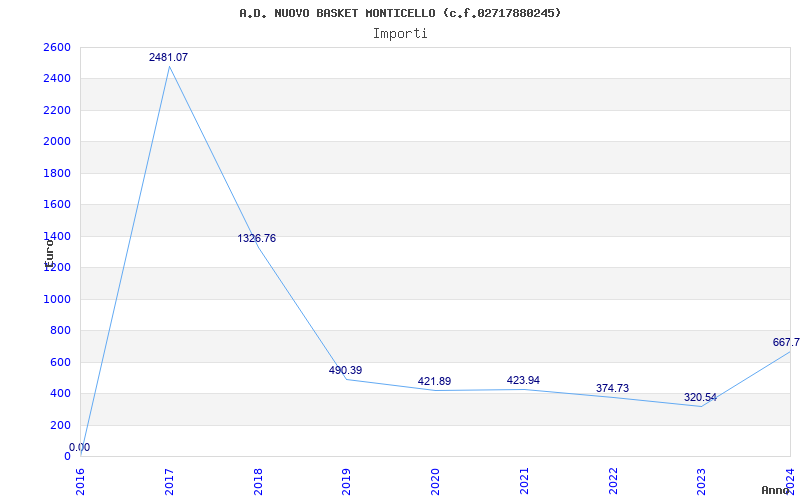Screen dimensions: 800x500
Task: Click the 2400 y-axis value
Action: [58, 79]
